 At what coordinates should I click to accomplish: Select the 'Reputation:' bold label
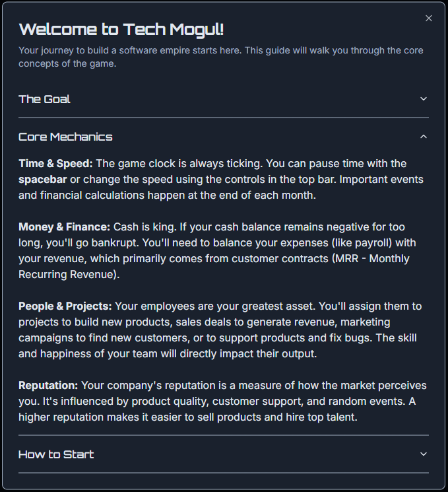pos(48,385)
